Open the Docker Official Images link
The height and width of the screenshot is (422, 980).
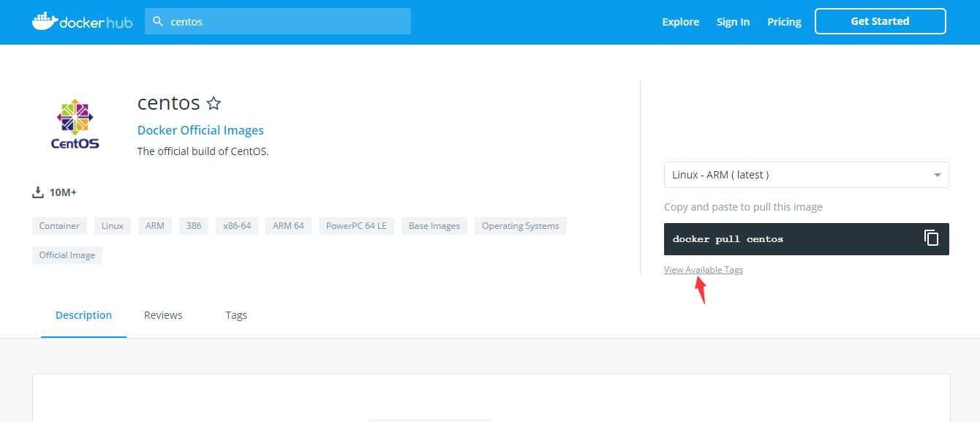(200, 130)
